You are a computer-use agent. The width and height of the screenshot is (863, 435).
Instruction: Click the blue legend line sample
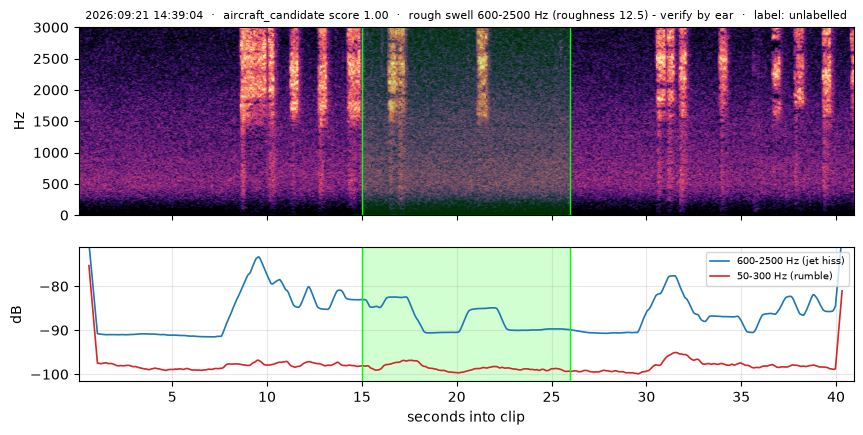coord(721,262)
